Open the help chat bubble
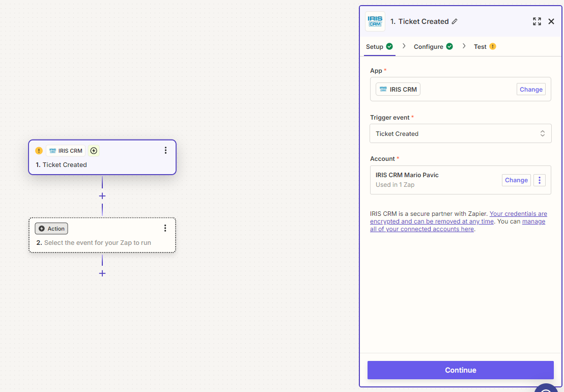The width and height of the screenshot is (564, 392). [547, 388]
